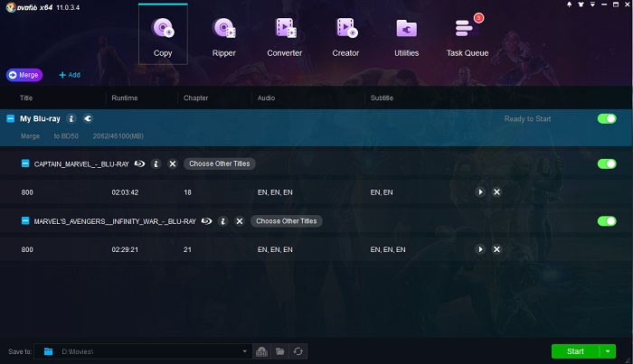Browse for output folder icon
Viewport: 633px width, 364px height.
279,351
